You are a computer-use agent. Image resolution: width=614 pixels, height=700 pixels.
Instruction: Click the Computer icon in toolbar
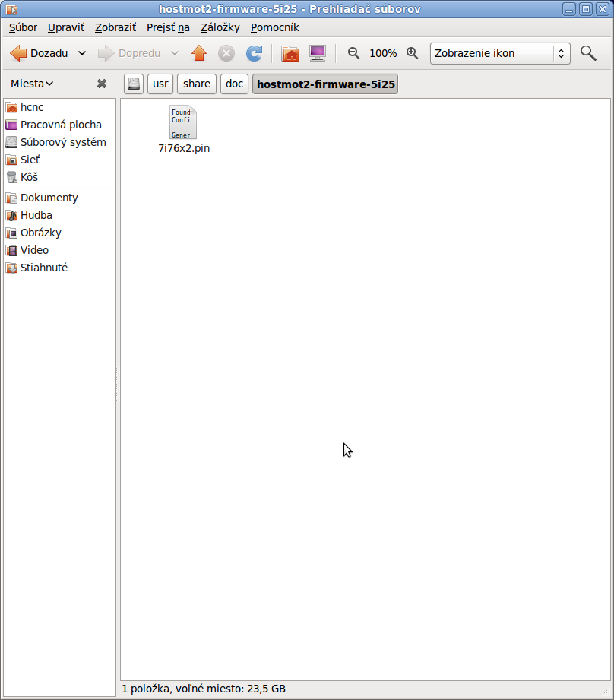[x=318, y=53]
